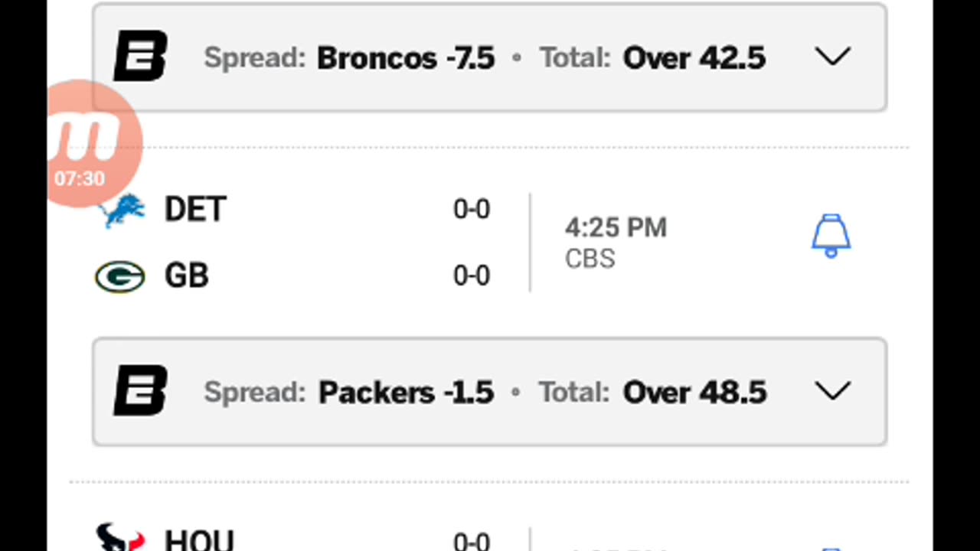
Task: Click the Houston Texans logo
Action: click(120, 537)
